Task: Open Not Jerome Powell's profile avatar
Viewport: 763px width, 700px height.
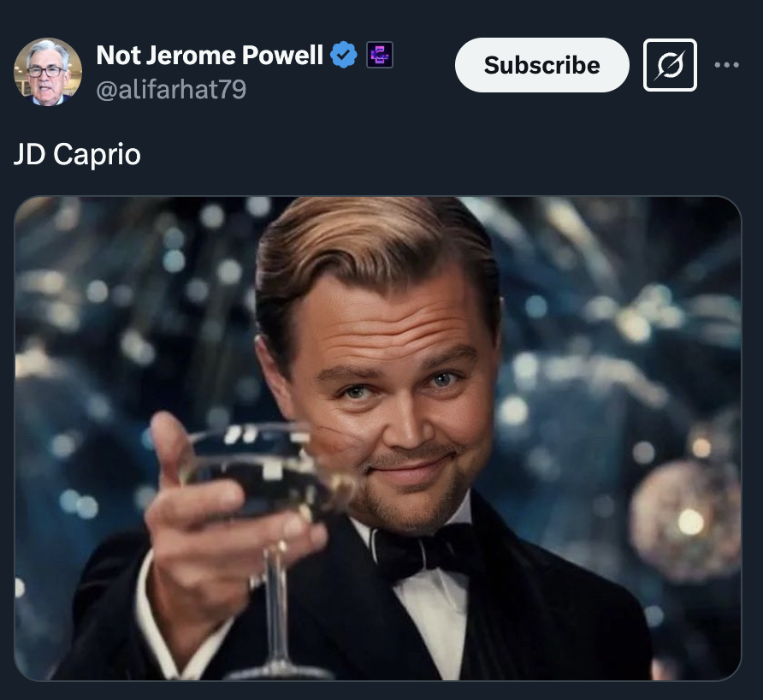Action: pyautogui.click(x=48, y=72)
